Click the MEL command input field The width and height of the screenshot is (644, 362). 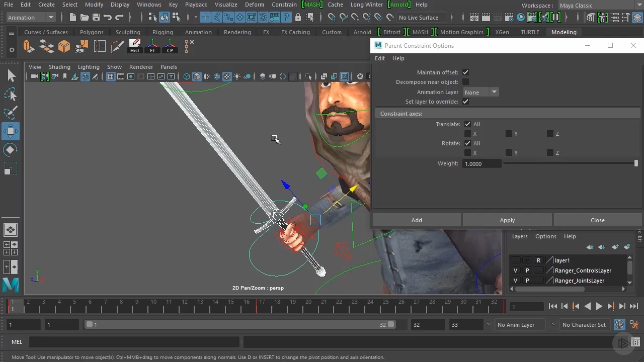(134, 342)
